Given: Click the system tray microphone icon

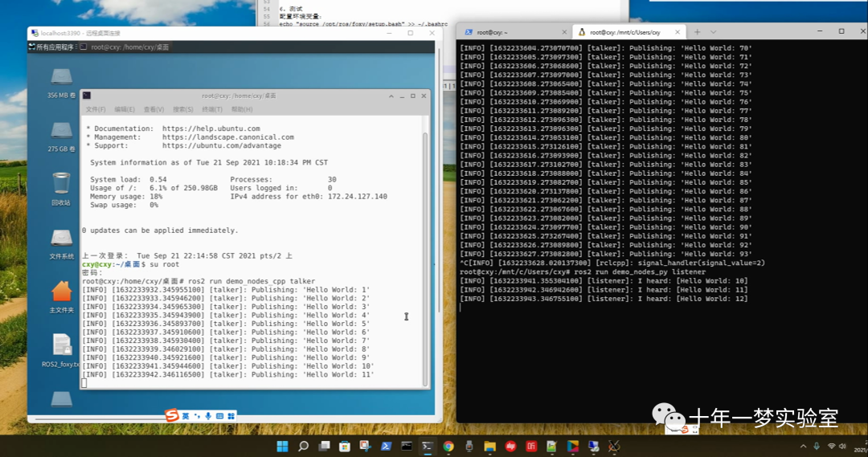Looking at the screenshot, I should (817, 446).
